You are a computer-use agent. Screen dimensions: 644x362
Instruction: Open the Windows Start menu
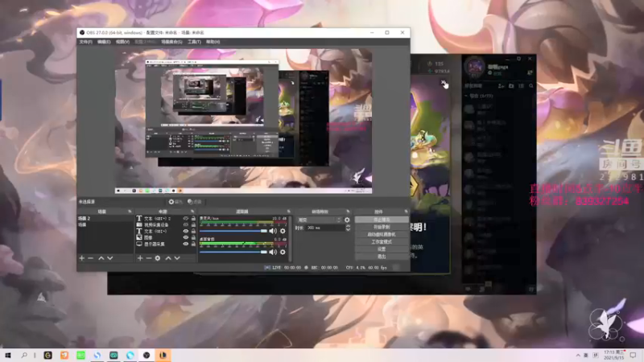tap(7, 355)
